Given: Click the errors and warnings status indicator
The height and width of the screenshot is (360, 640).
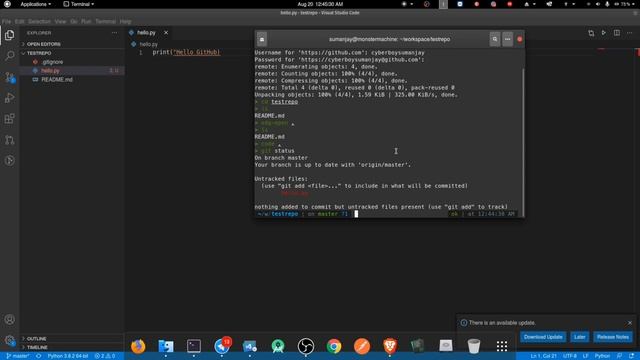Looking at the screenshot, I should click(105, 356).
